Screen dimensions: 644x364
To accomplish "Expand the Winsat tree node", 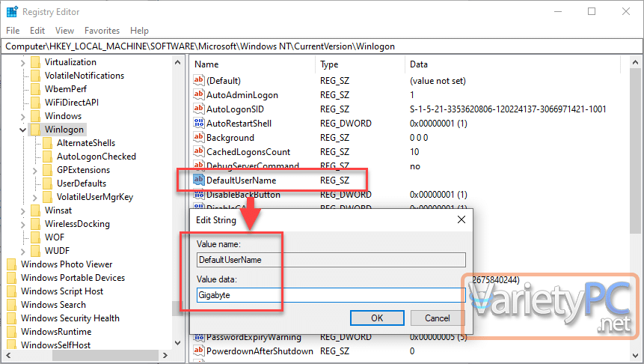I will tap(23, 211).
